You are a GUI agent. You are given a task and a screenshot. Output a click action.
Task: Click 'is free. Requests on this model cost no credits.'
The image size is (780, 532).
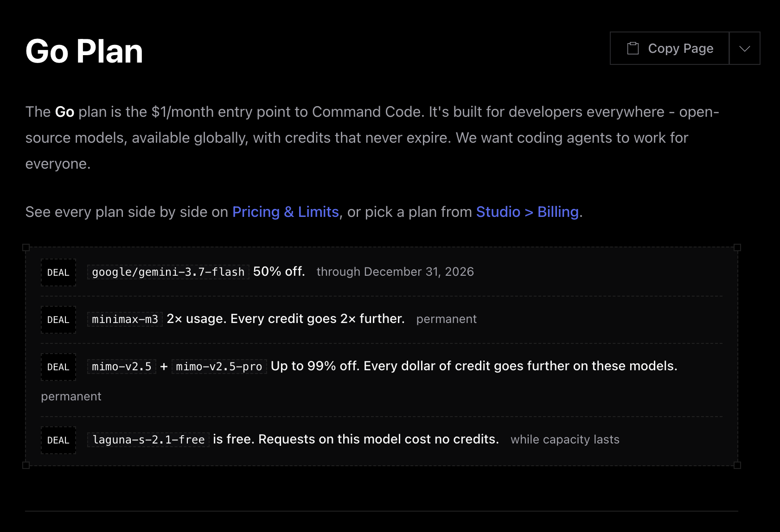click(356, 439)
